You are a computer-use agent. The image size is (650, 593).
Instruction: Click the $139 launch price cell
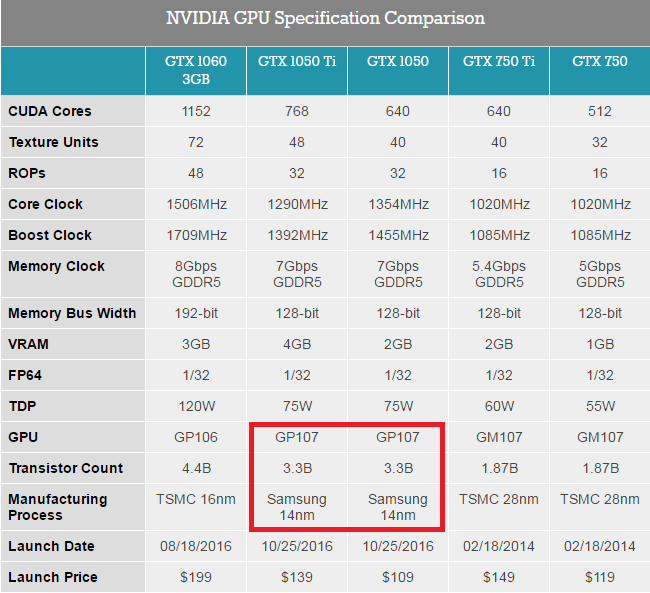(297, 577)
